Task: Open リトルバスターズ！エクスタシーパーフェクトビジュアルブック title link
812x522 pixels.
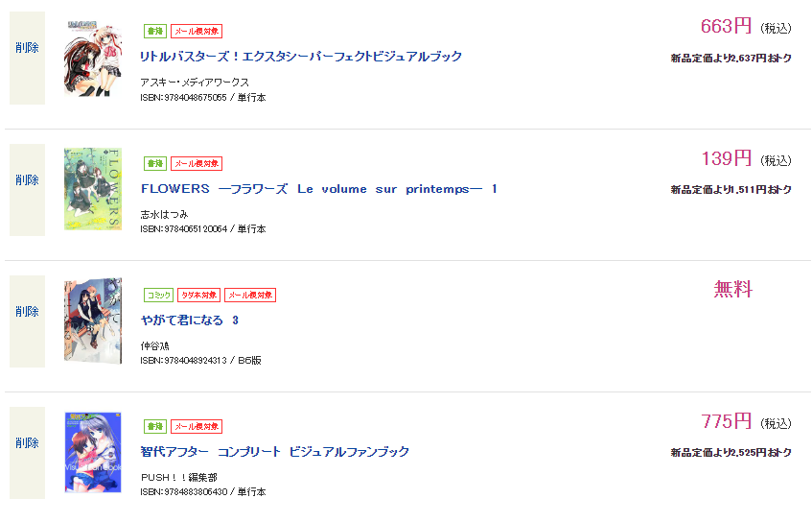Action: coord(301,58)
